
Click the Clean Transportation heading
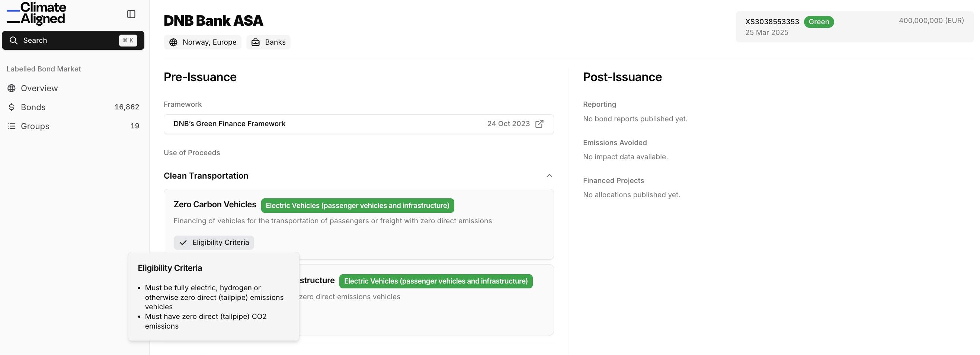[206, 176]
